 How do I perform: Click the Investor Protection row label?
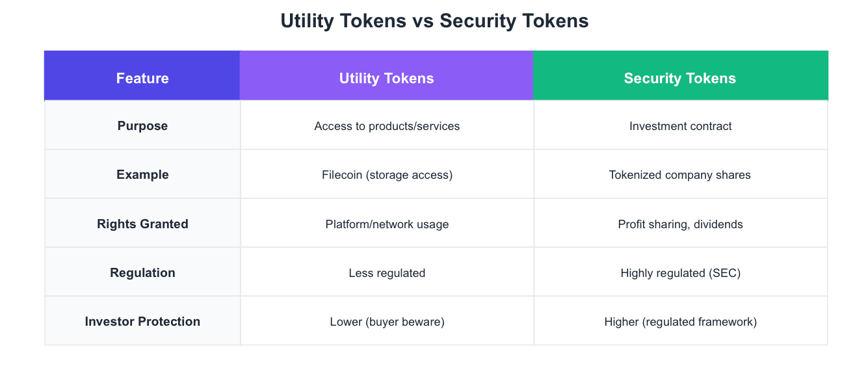tap(142, 321)
